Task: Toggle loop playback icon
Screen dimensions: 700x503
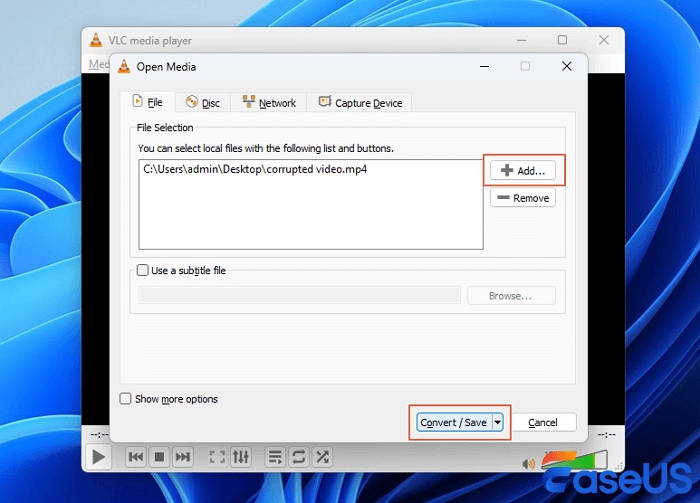Action: pyautogui.click(x=299, y=457)
